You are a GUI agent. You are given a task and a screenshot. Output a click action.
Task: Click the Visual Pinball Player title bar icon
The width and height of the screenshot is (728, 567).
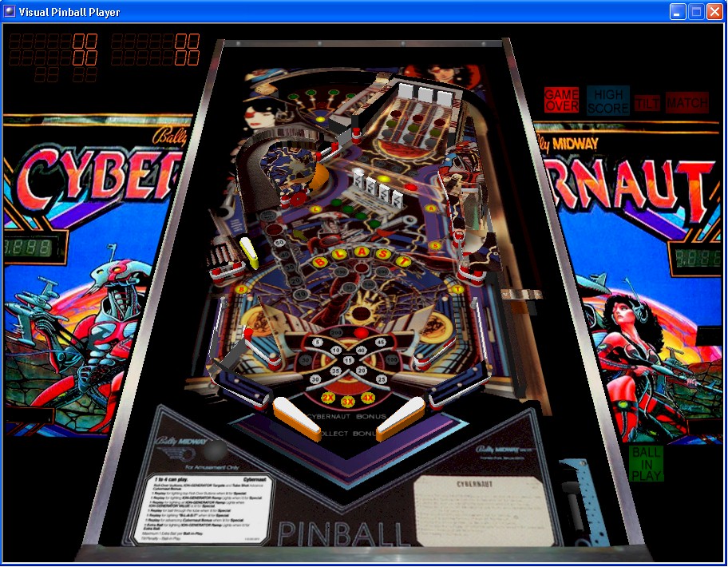(10, 12)
